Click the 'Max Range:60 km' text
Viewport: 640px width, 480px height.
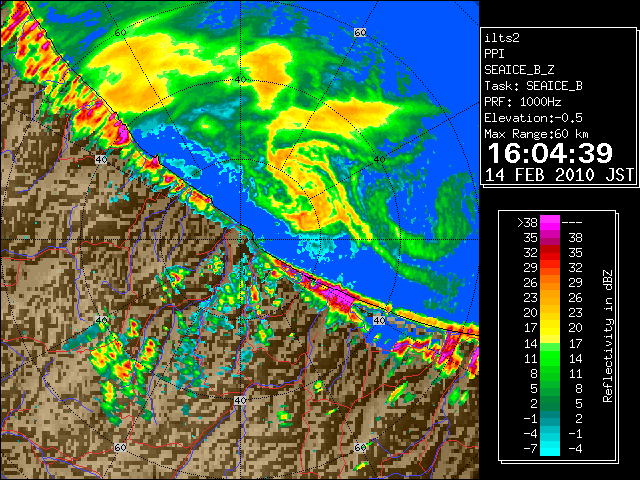[537, 134]
